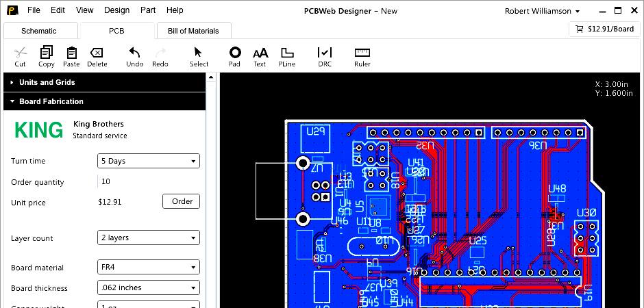Click the King Brothers manufacturer name
Image resolution: width=644 pixels, height=308 pixels.
pos(99,124)
